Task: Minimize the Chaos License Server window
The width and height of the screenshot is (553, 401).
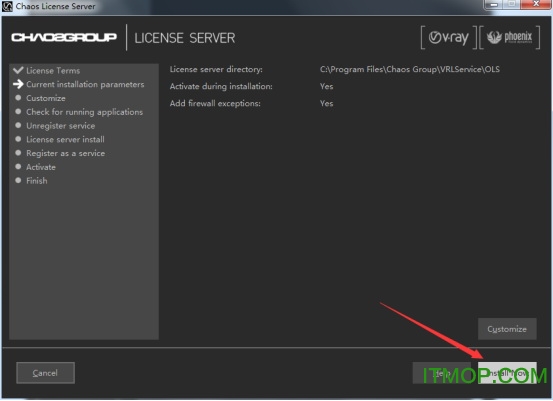Action: point(494,5)
